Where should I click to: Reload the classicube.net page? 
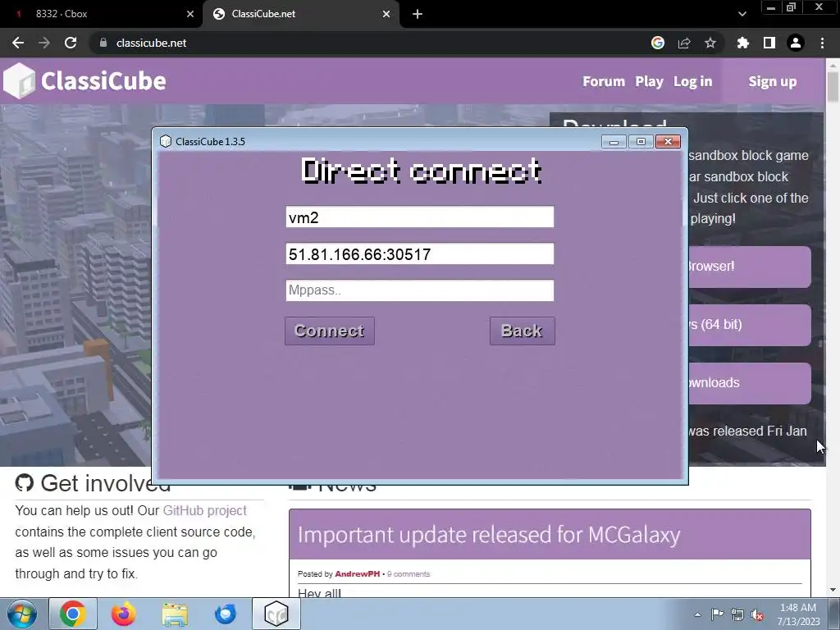tap(71, 43)
